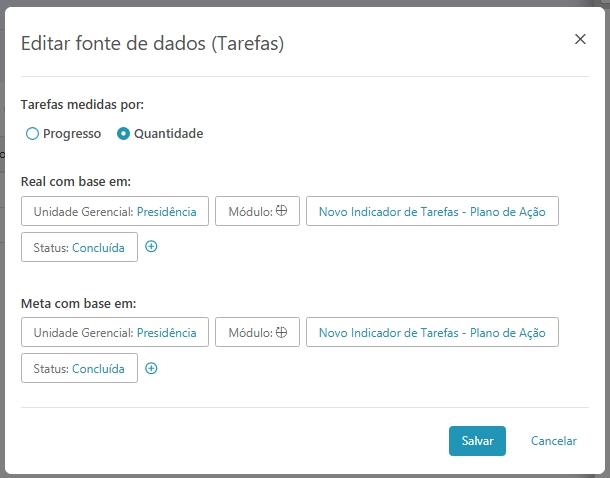
Task: Click Novo Indicador de Tarefas chip under Real
Action: click(x=432, y=211)
